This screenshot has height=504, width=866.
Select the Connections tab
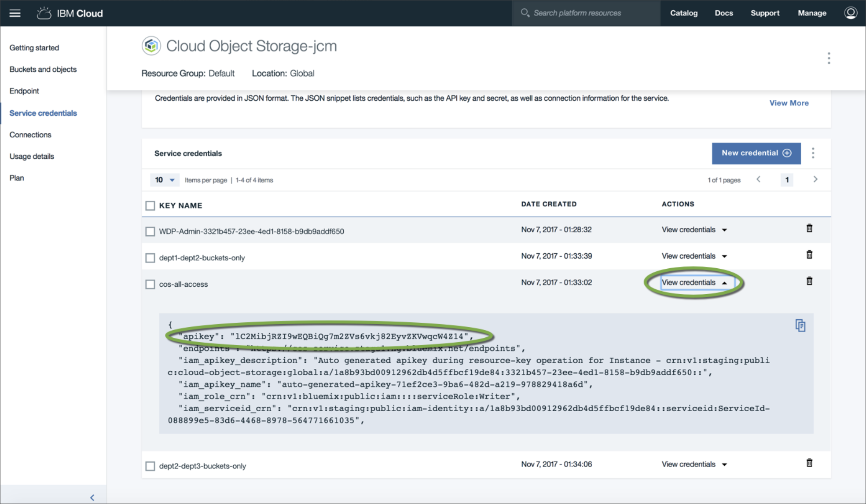(x=30, y=135)
